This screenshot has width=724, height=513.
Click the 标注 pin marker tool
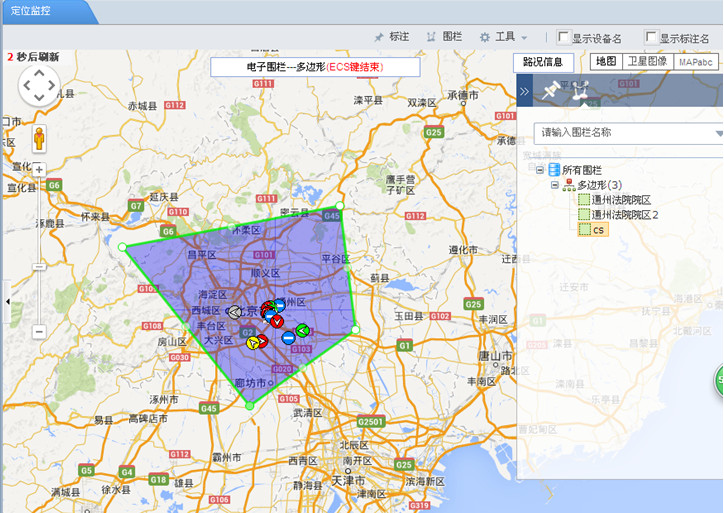[x=391, y=37]
